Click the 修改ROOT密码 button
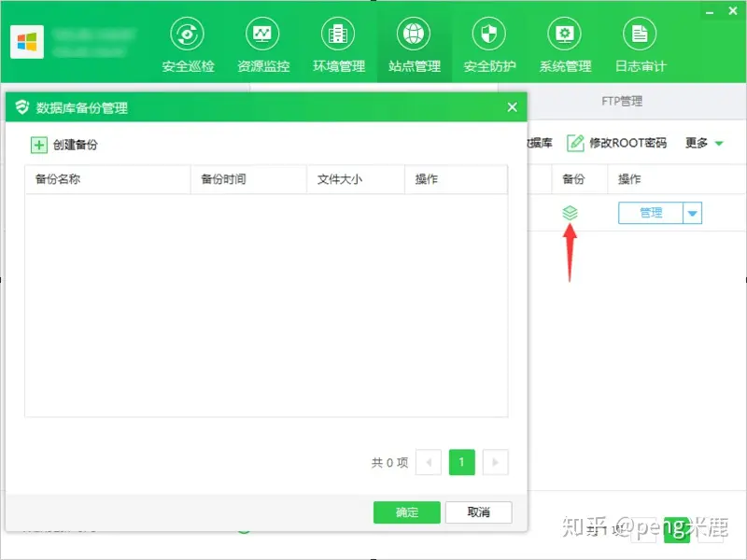 click(627, 143)
